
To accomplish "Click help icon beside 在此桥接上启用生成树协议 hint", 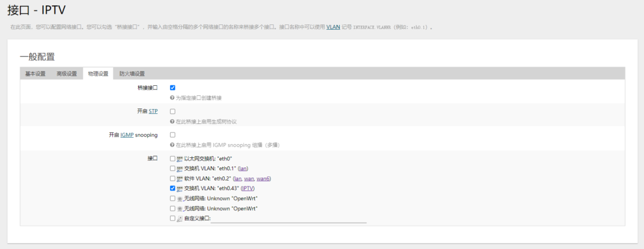I will [x=172, y=122].
